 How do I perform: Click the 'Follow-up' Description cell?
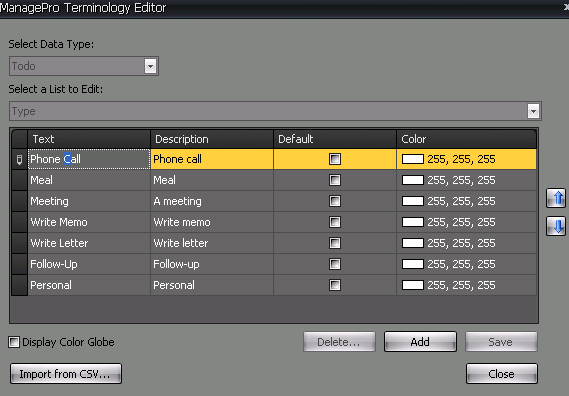coord(212,264)
